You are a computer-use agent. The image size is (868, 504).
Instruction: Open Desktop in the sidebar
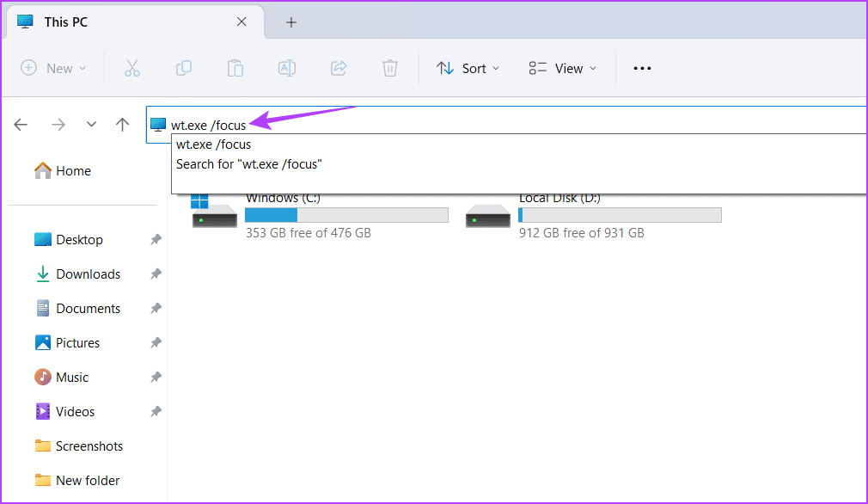68,240
